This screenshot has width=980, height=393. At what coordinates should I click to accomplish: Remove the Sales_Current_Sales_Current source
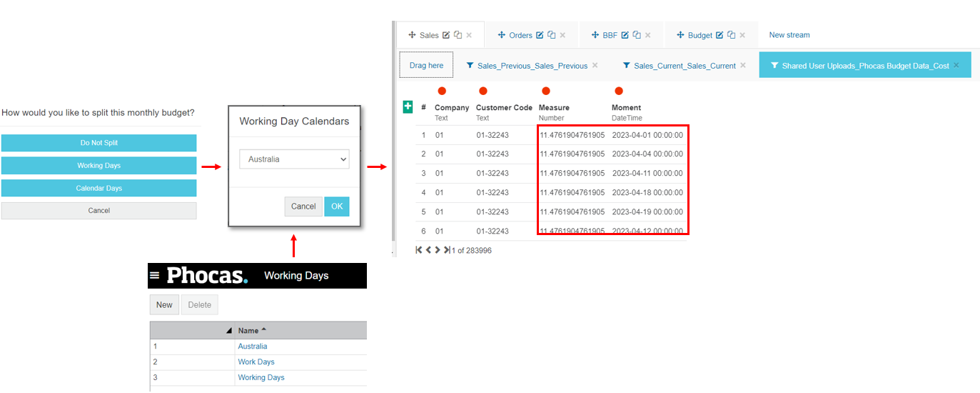click(743, 65)
